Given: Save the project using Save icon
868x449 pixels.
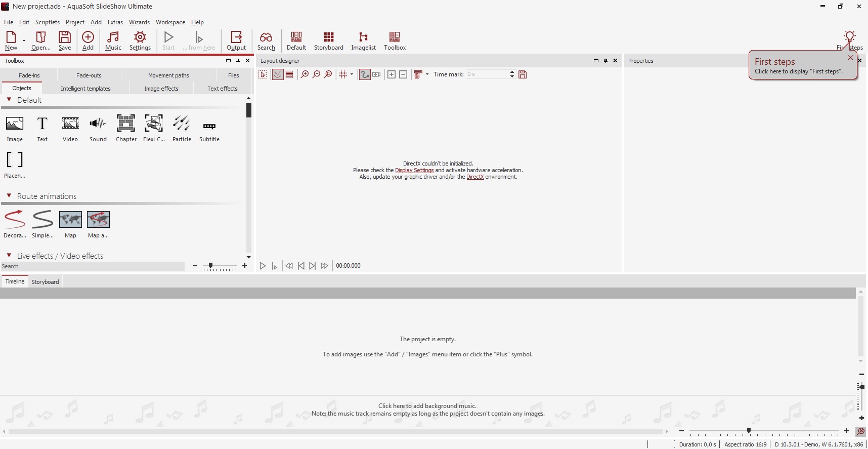Looking at the screenshot, I should [65, 40].
